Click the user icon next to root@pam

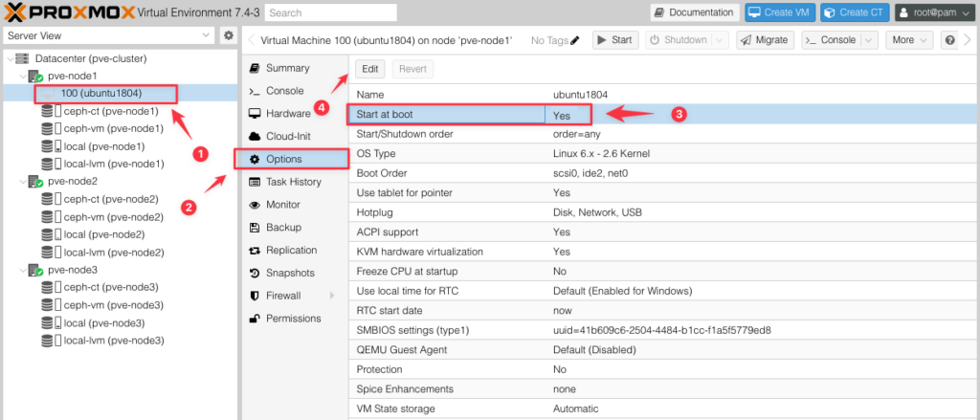click(x=903, y=12)
